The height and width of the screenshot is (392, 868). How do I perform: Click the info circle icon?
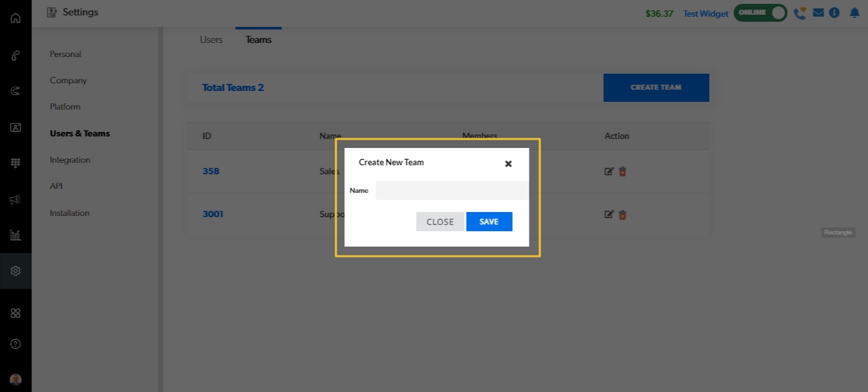click(834, 13)
